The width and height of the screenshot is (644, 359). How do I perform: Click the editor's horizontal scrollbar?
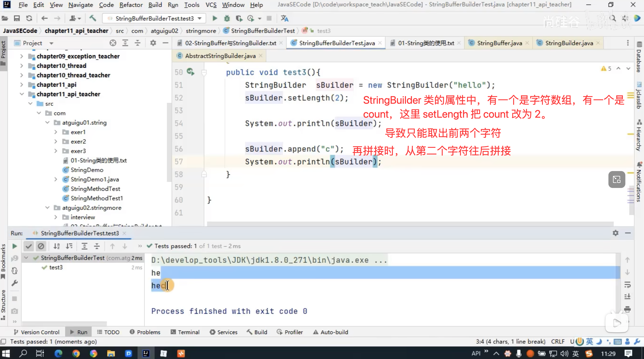coord(410,224)
